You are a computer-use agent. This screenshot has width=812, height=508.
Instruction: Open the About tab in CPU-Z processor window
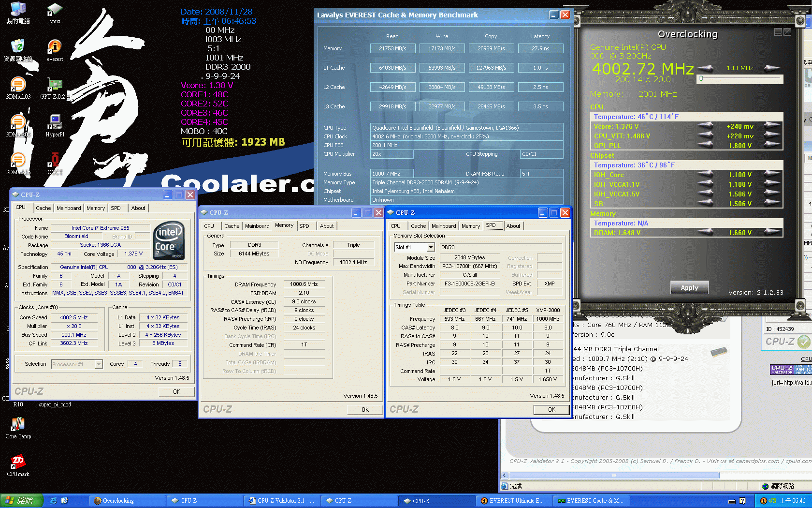pos(138,208)
